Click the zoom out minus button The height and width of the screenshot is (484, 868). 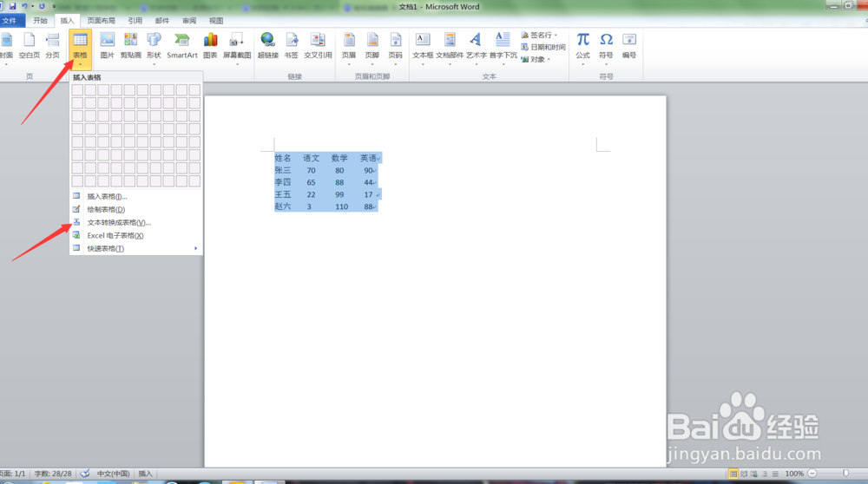click(x=812, y=474)
